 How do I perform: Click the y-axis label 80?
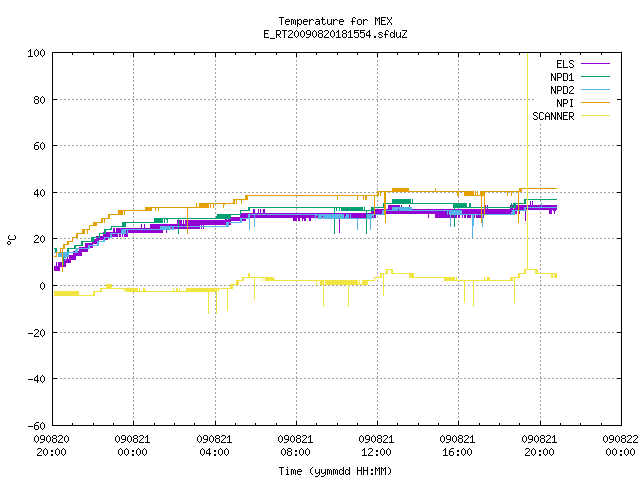[39, 100]
